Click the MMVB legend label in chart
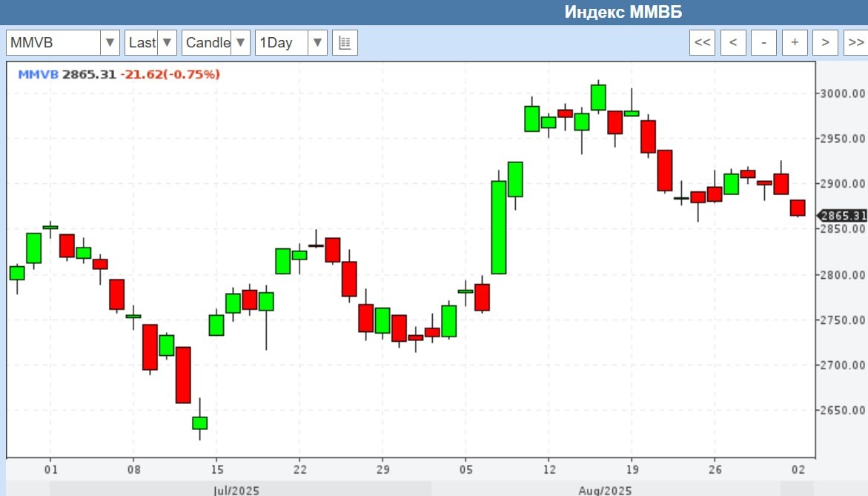 pyautogui.click(x=38, y=74)
